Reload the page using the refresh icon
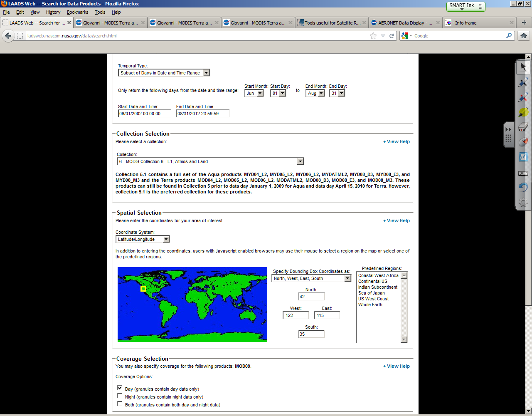 pos(392,36)
